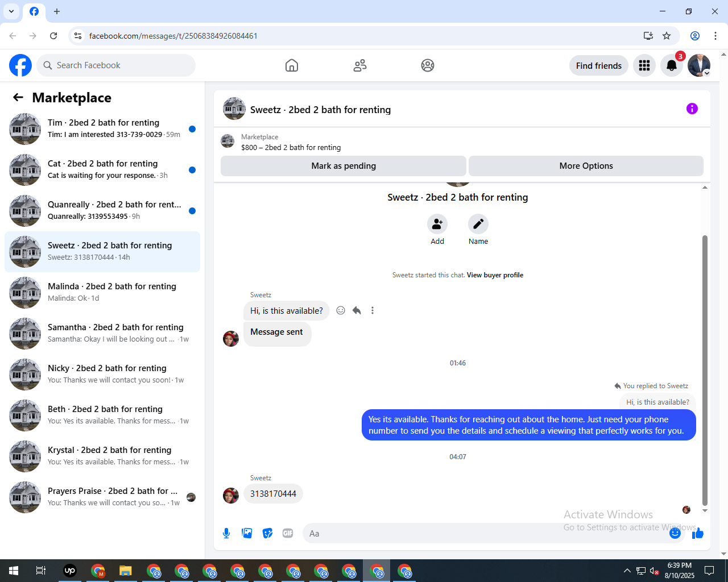Choose a GIF icon
The height and width of the screenshot is (582, 728).
[x=288, y=533]
